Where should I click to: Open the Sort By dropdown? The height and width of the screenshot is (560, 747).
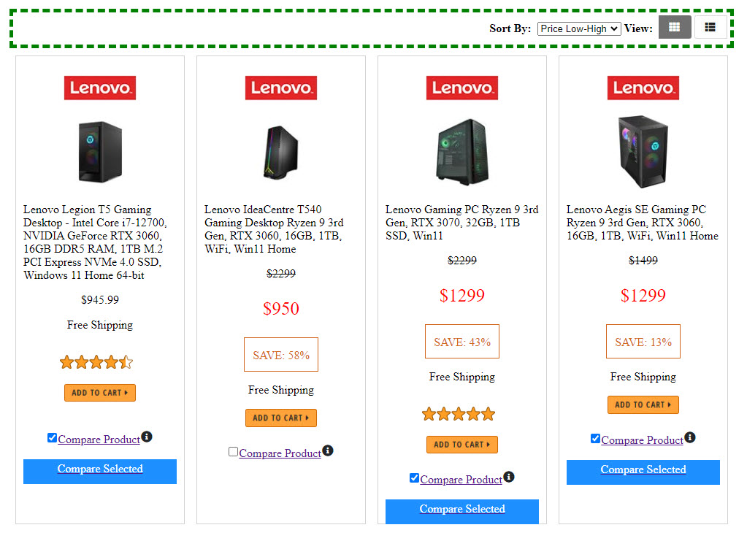pos(578,28)
